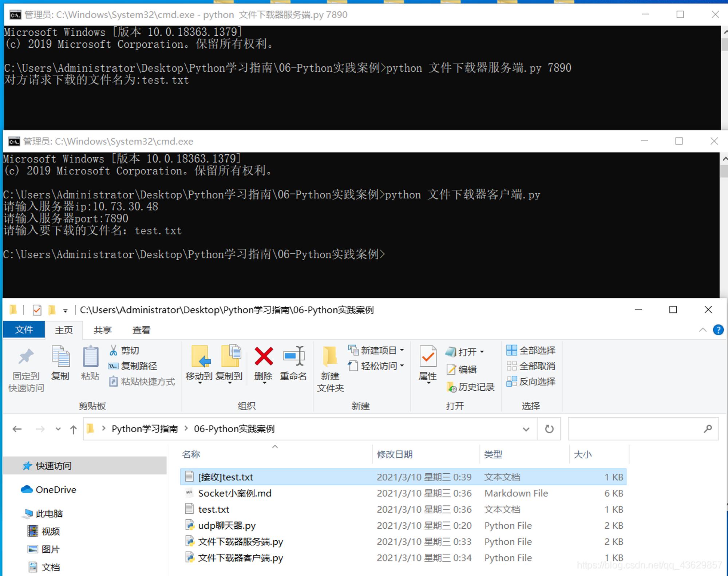Click the Paste (粘贴) ribbon icon
The width and height of the screenshot is (728, 576).
click(x=90, y=356)
